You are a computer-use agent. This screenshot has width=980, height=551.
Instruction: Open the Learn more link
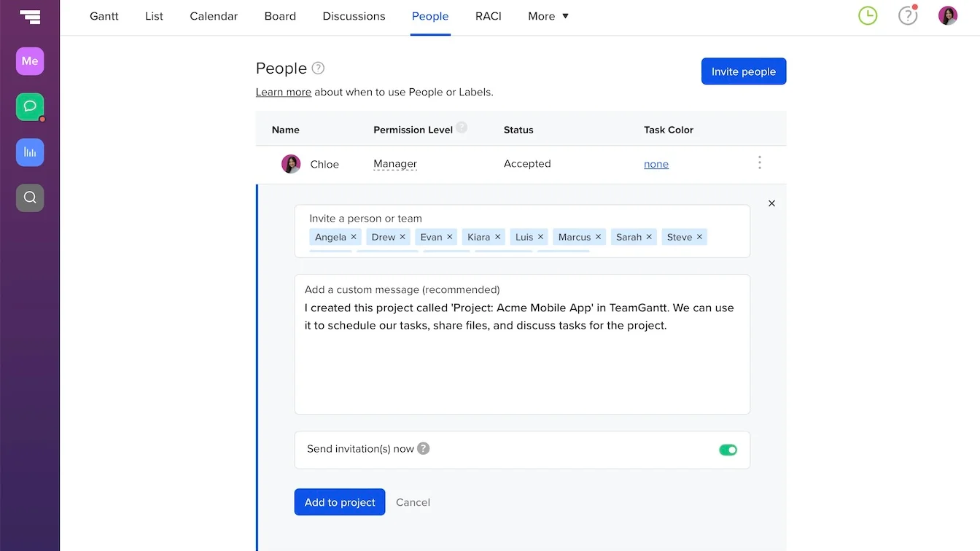click(283, 92)
